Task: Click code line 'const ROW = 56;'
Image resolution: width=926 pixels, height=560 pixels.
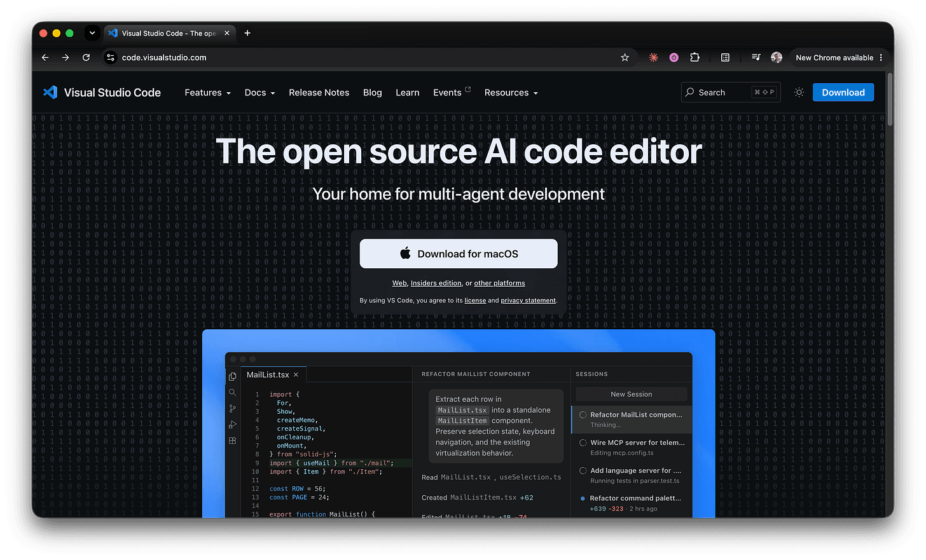Action: click(x=298, y=489)
